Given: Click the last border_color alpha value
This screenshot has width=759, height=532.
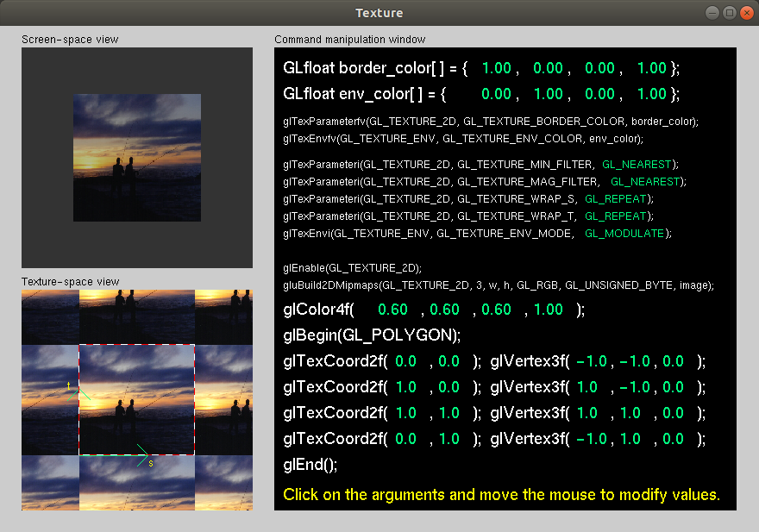Looking at the screenshot, I should [651, 68].
